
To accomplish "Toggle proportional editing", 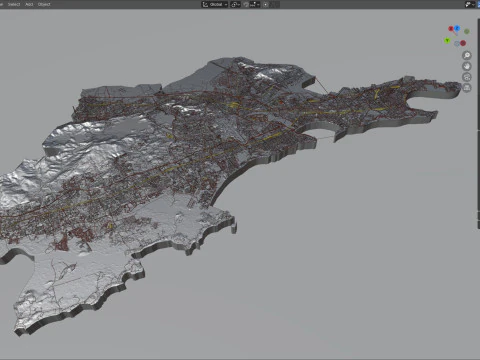I will pyautogui.click(x=266, y=4).
